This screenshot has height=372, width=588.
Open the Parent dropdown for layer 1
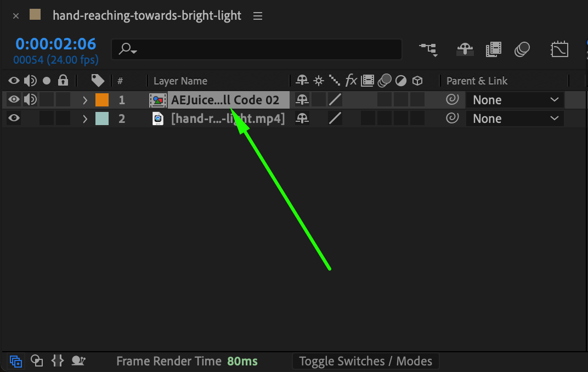point(515,100)
